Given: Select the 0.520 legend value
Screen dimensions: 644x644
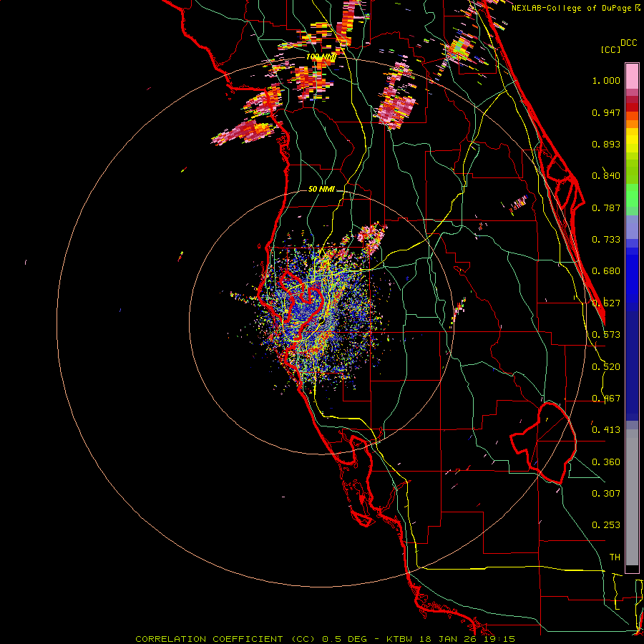Looking at the screenshot, I should 606,367.
